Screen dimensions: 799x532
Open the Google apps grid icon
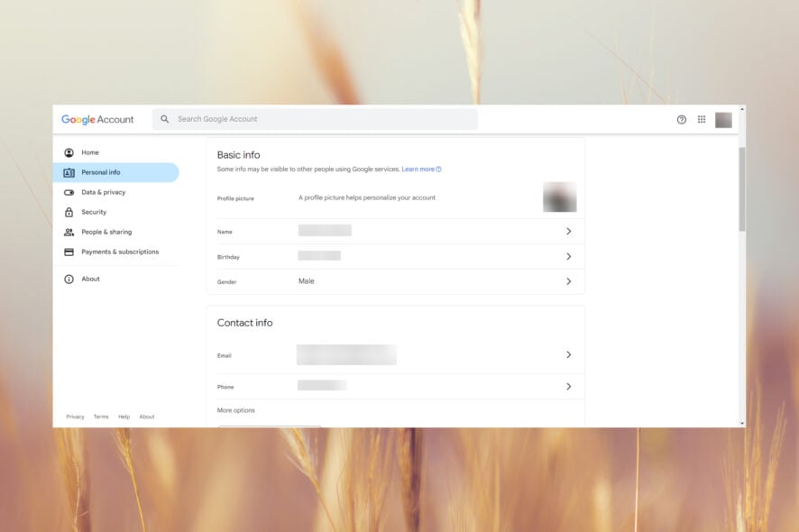tap(701, 118)
